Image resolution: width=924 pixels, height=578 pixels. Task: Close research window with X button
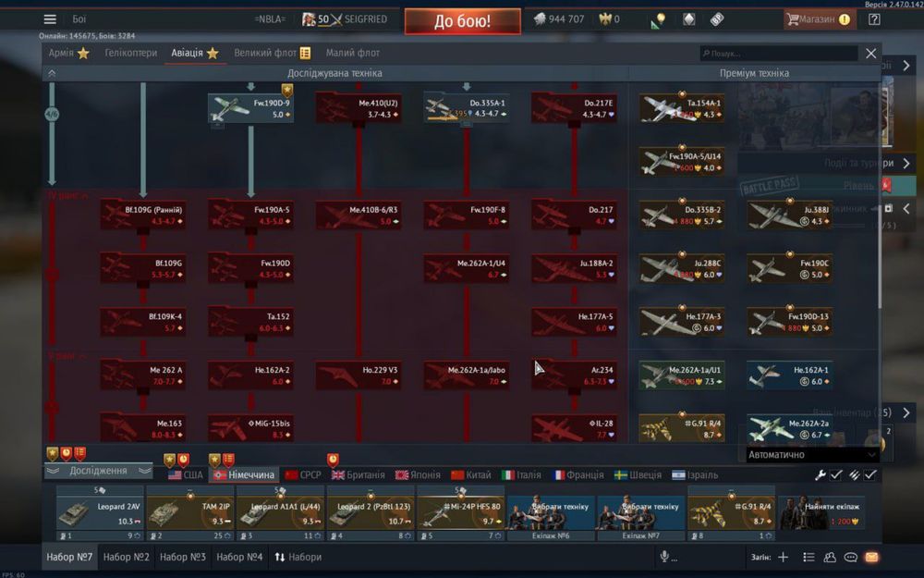click(871, 53)
